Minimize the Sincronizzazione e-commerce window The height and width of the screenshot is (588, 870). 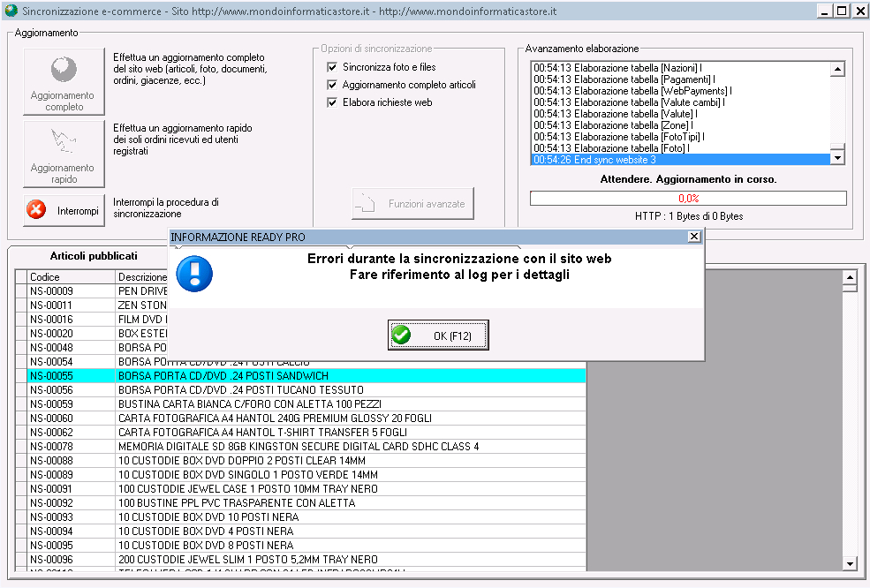[x=825, y=11]
